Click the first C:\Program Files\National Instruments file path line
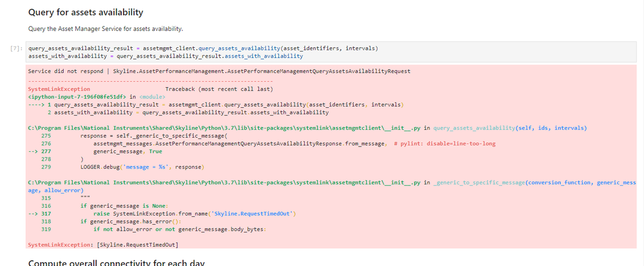Screen dimensions: 644x266 [224, 128]
